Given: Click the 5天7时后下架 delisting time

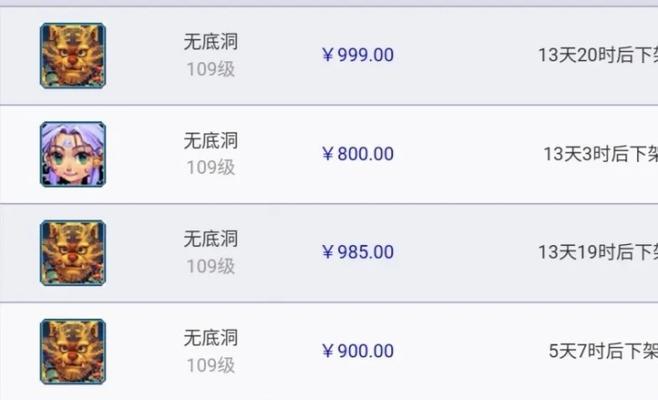Looking at the screenshot, I should pyautogui.click(x=603, y=351).
